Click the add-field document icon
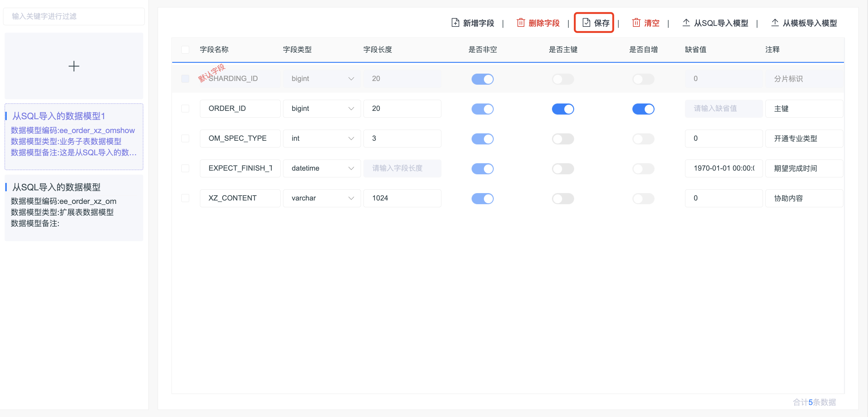Image resolution: width=868 pixels, height=417 pixels. click(x=455, y=22)
